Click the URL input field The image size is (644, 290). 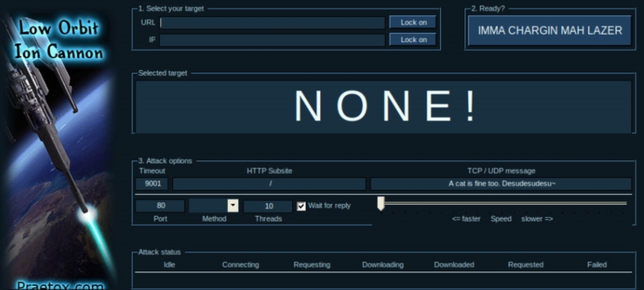pyautogui.click(x=272, y=23)
